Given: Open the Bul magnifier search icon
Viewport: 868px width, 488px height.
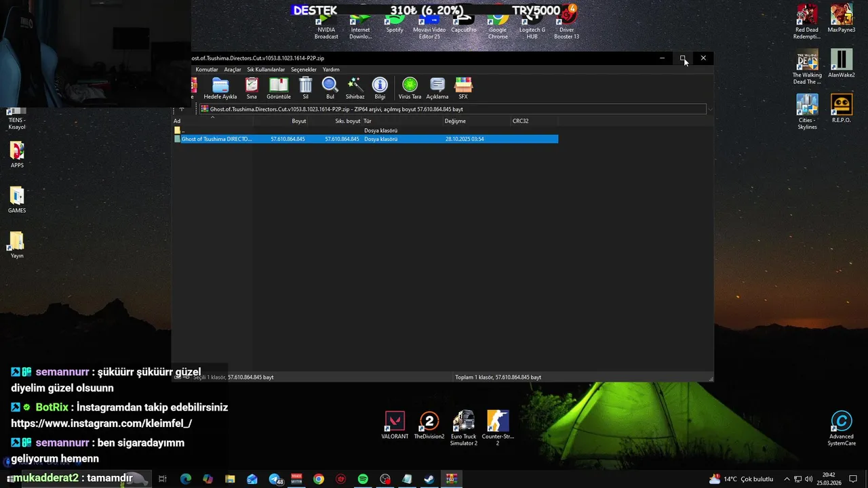Looking at the screenshot, I should tap(330, 88).
